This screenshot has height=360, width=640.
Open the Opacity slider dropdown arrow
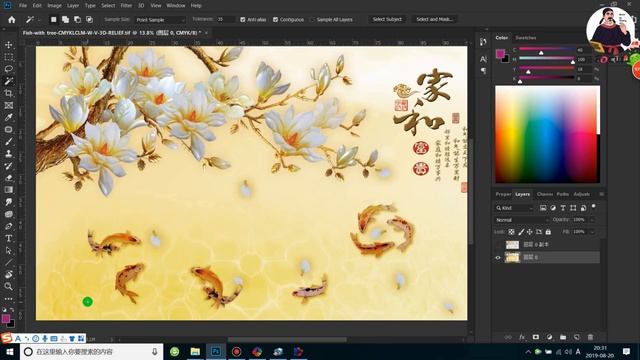coord(592,220)
